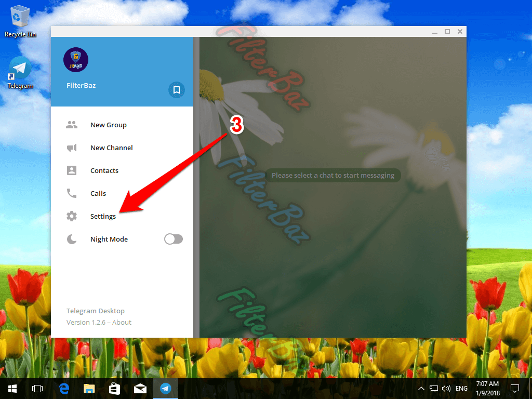Launch Microsoft Edge from the taskbar
Screen dimensions: 532x399
(64, 388)
